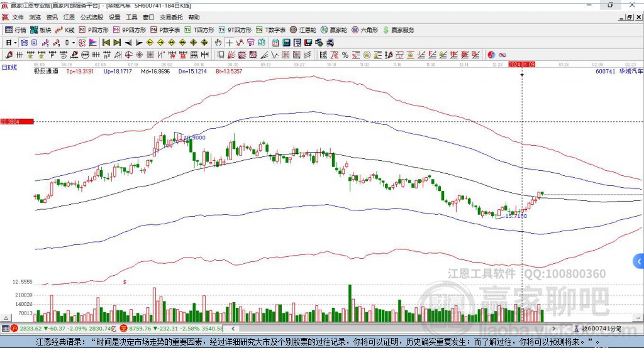The height and width of the screenshot is (348, 644).
Task: Click the 日K线 period label
Action: [x=9, y=67]
